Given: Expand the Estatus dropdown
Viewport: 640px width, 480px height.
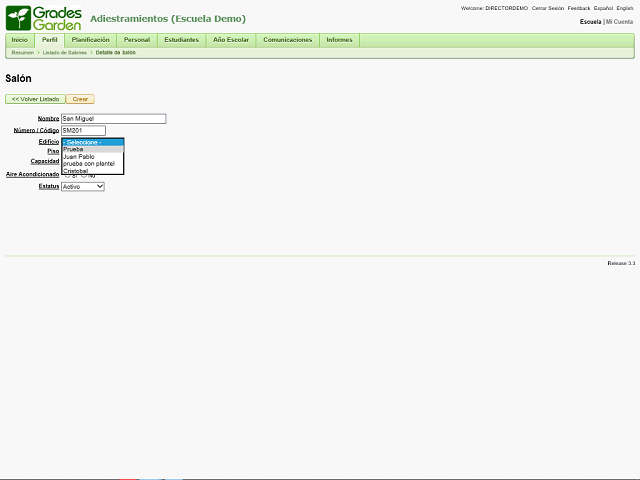Looking at the screenshot, I should pyautogui.click(x=82, y=186).
